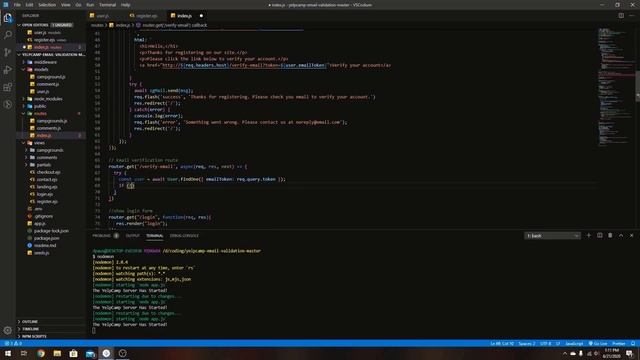Open the File menu
This screenshot has width=640, height=360.
pyautogui.click(x=17, y=5)
